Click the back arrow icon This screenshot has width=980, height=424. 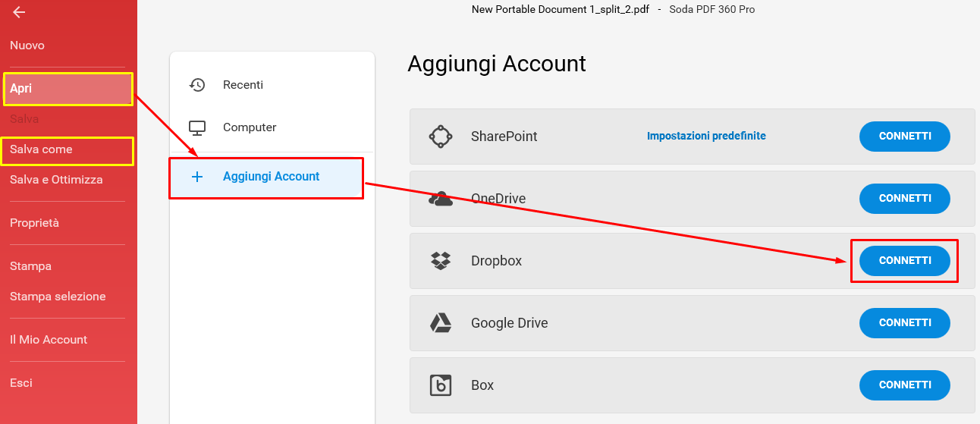point(19,12)
